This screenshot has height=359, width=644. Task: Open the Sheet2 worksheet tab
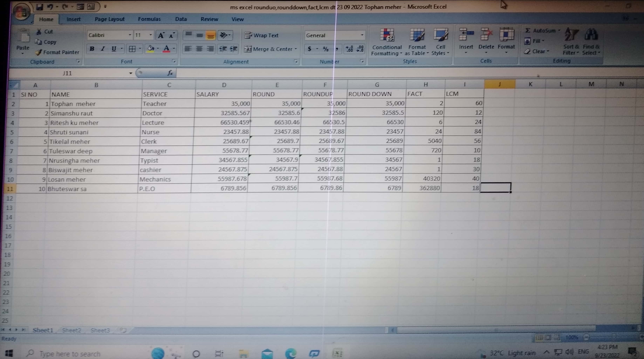(71, 330)
